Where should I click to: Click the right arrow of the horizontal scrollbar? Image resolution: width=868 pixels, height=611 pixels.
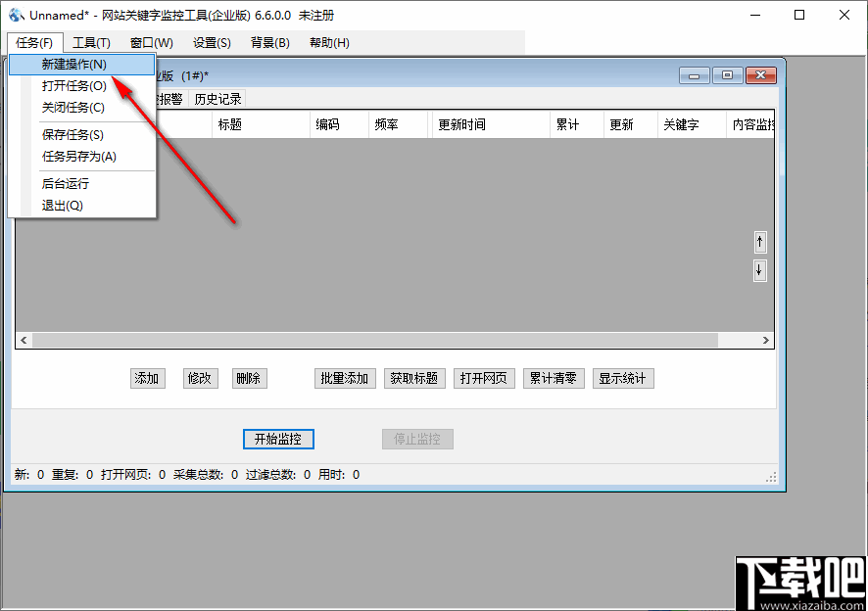(x=767, y=340)
